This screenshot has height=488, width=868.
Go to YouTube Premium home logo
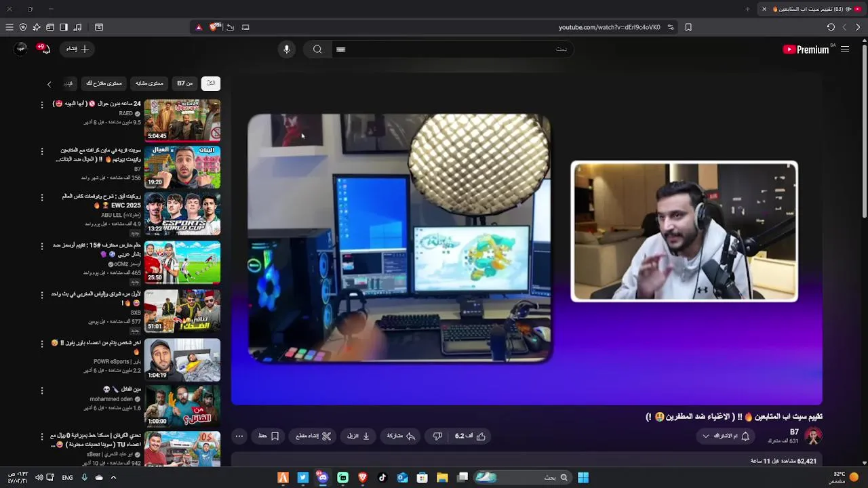click(806, 49)
